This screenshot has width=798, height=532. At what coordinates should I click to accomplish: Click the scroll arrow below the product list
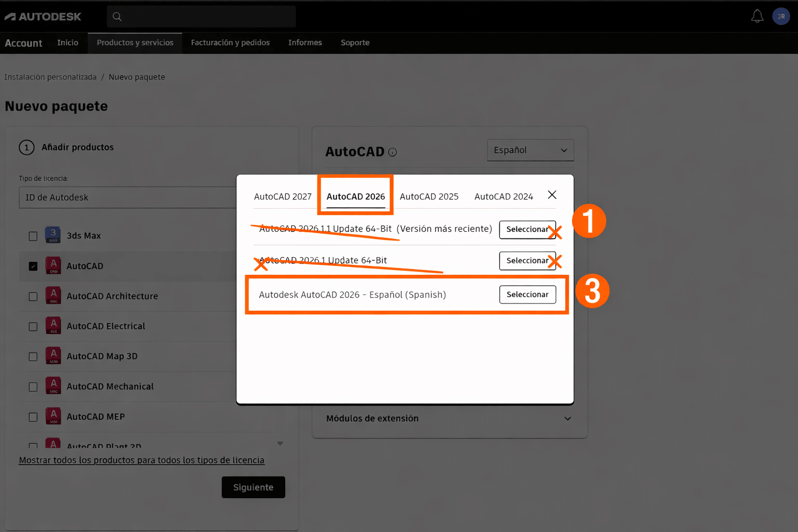(x=280, y=443)
